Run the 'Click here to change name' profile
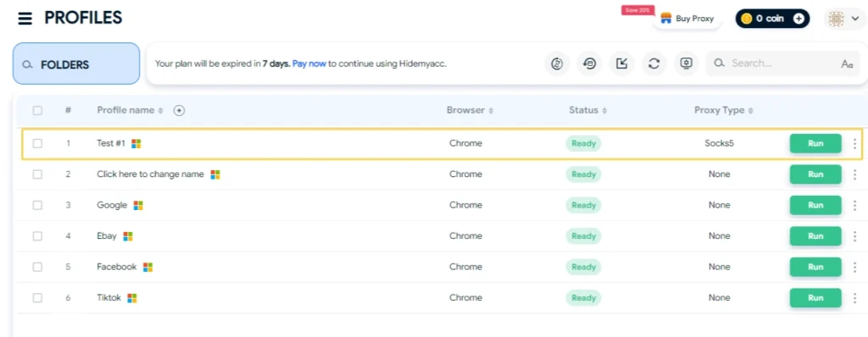The image size is (868, 337). [815, 174]
